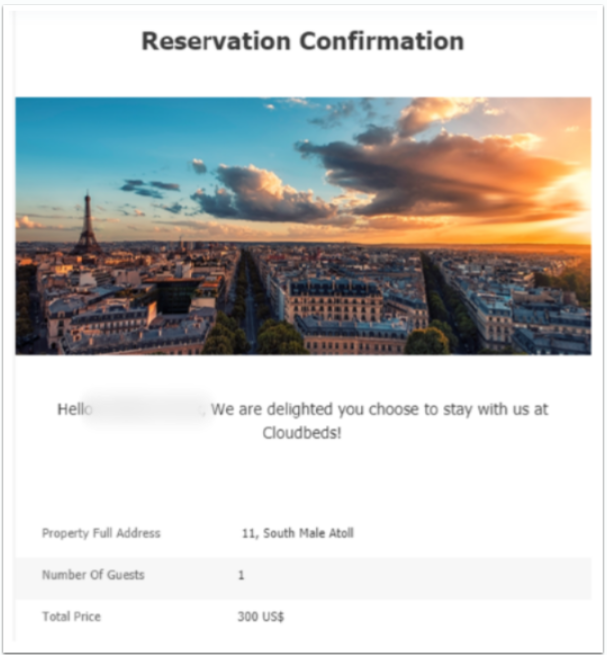Select the Total Price label

(x=71, y=617)
